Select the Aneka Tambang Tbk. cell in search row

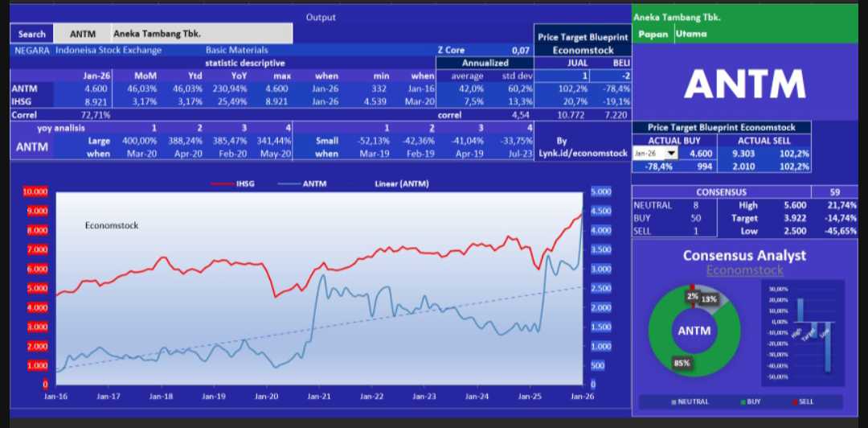[x=202, y=34]
